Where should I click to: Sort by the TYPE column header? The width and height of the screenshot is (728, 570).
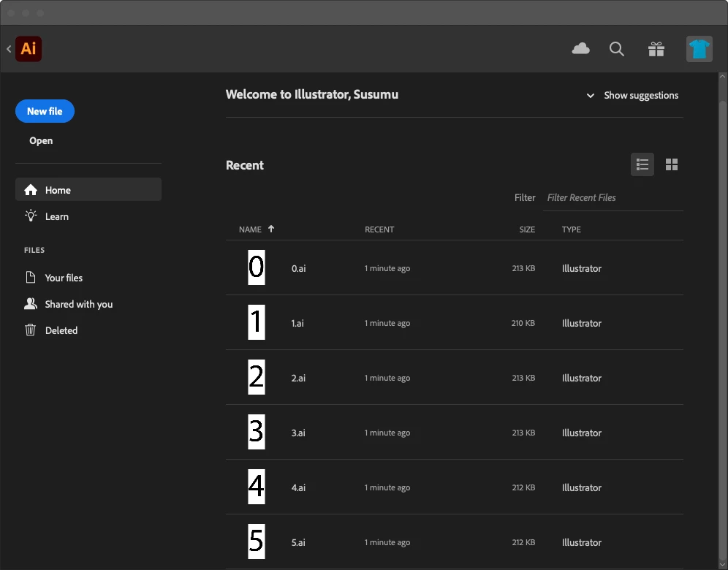[571, 229]
